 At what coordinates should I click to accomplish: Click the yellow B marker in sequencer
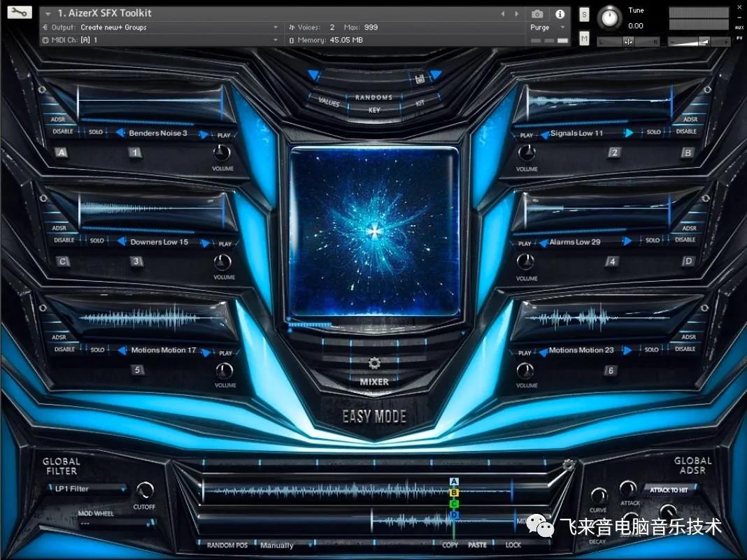(x=454, y=492)
